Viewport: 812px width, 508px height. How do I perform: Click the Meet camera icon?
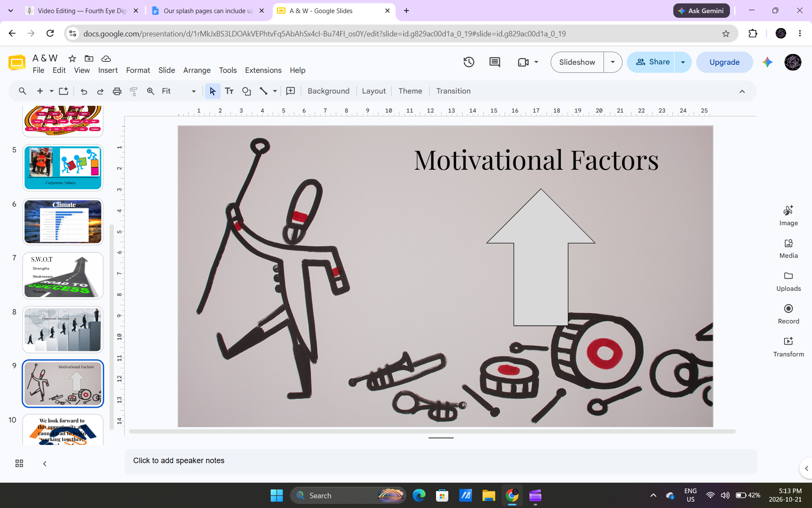(523, 62)
